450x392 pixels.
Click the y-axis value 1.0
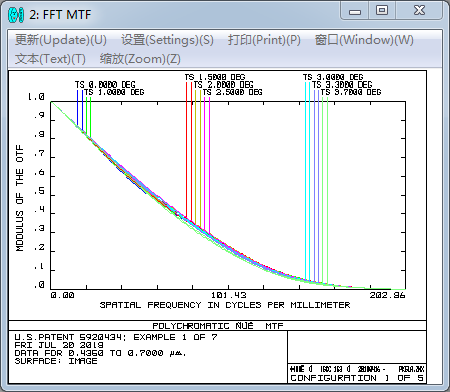point(36,97)
